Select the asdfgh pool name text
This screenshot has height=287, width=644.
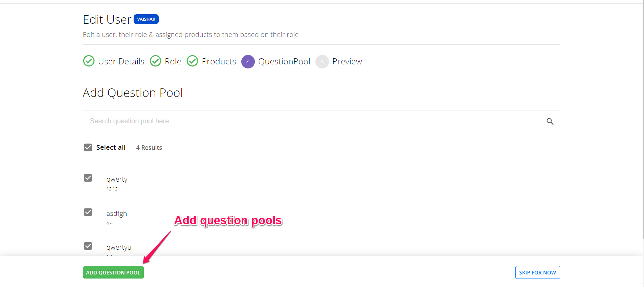tap(117, 213)
